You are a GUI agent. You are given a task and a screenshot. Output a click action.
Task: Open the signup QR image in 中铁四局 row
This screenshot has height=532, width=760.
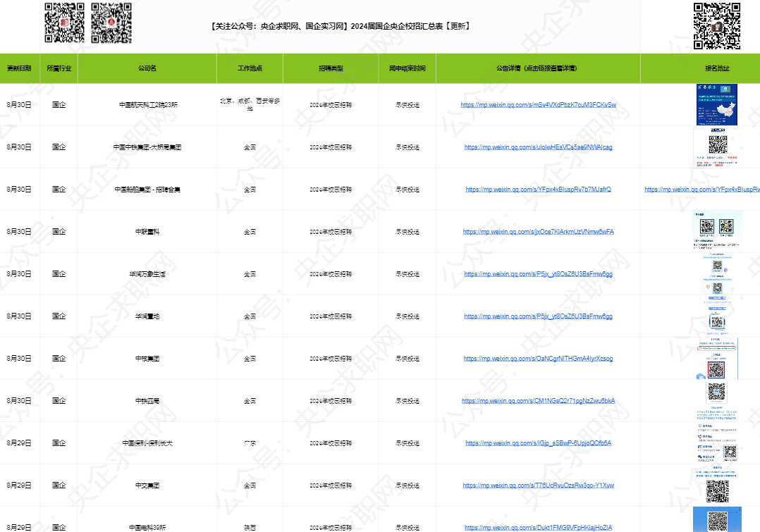pyautogui.click(x=718, y=401)
